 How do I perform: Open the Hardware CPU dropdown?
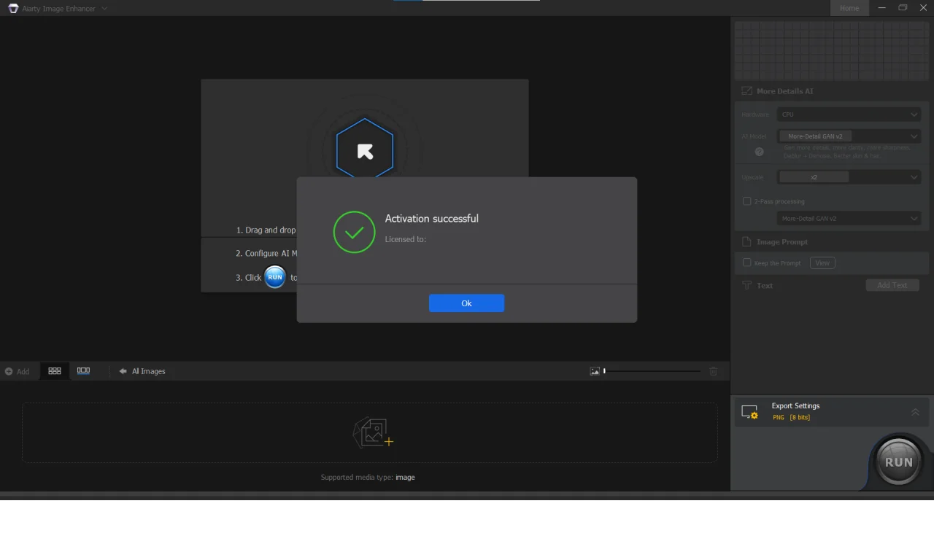[x=849, y=114]
